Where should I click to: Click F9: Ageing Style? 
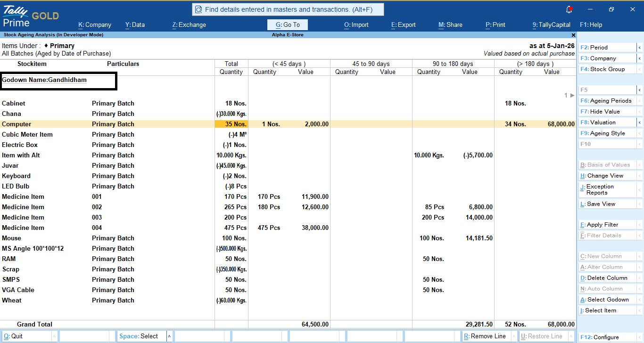pyautogui.click(x=607, y=133)
